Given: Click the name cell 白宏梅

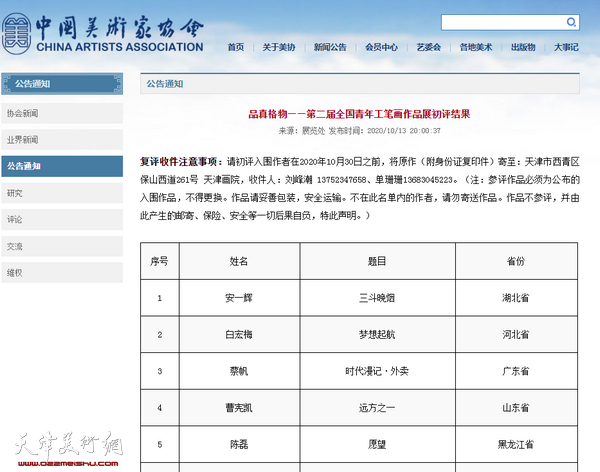Looking at the screenshot, I should click(239, 335).
